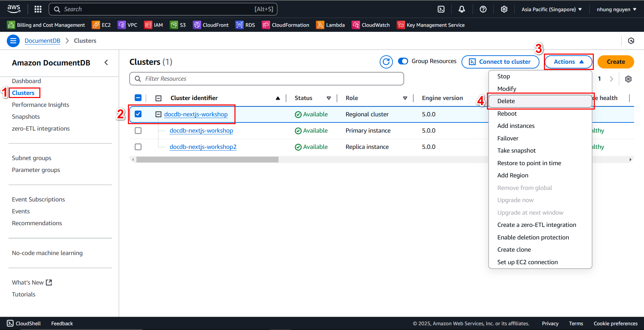The image size is (644, 330).
Task: Choose Add instances from Actions menu
Action: [540, 126]
